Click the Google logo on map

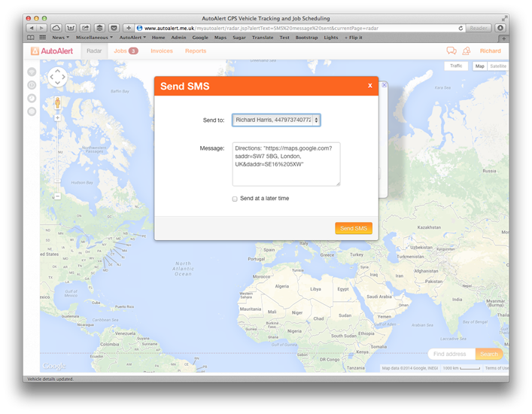(x=54, y=366)
